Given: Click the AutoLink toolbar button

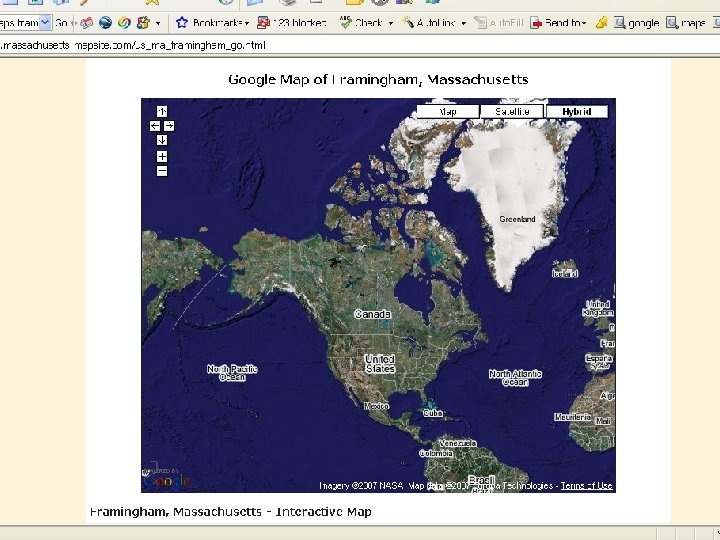Looking at the screenshot, I should (429, 22).
